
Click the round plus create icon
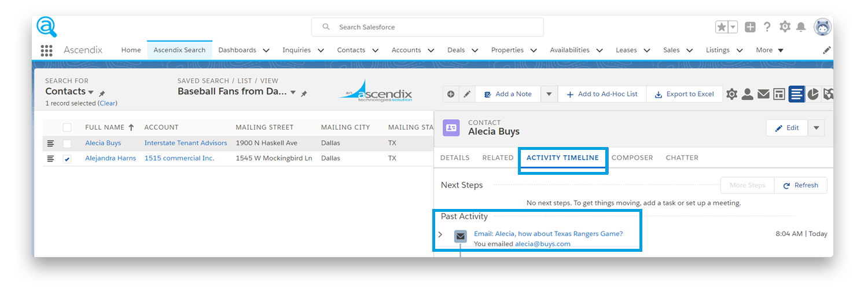tap(451, 94)
